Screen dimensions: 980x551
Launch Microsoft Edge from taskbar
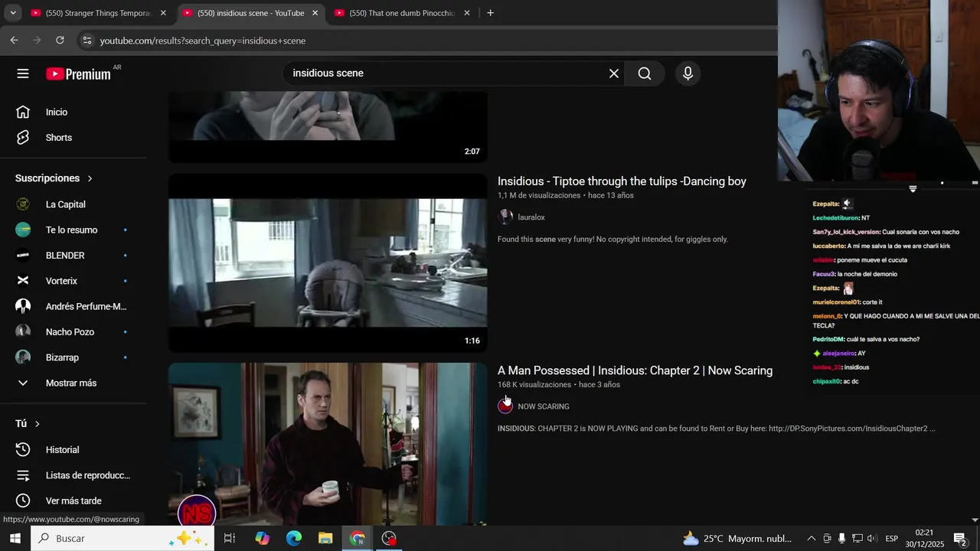pos(294,539)
